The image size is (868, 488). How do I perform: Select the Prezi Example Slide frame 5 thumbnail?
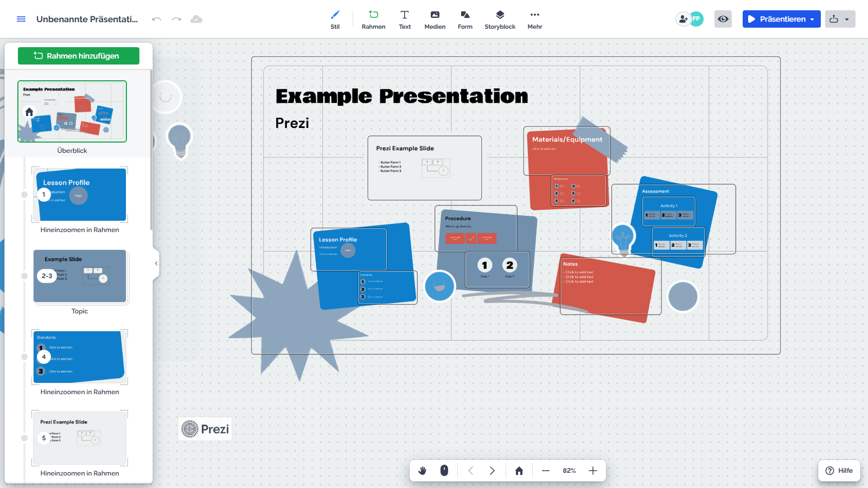[x=80, y=438]
